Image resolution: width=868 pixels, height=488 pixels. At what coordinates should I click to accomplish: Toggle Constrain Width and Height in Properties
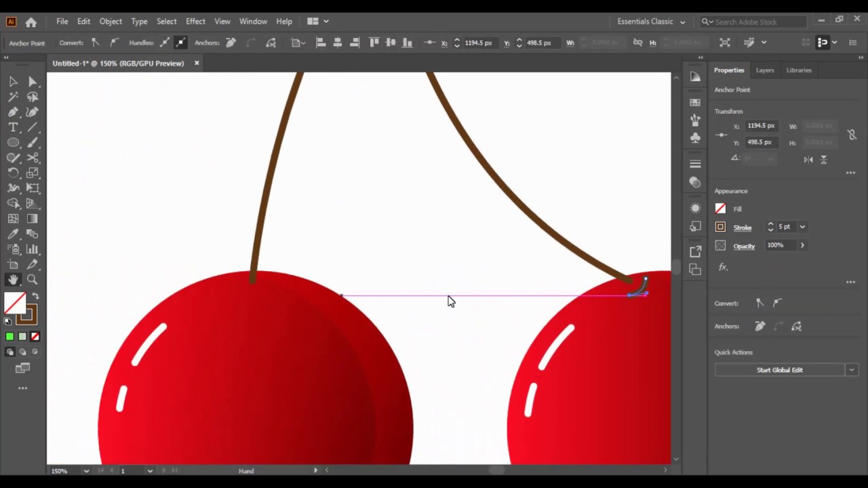852,134
